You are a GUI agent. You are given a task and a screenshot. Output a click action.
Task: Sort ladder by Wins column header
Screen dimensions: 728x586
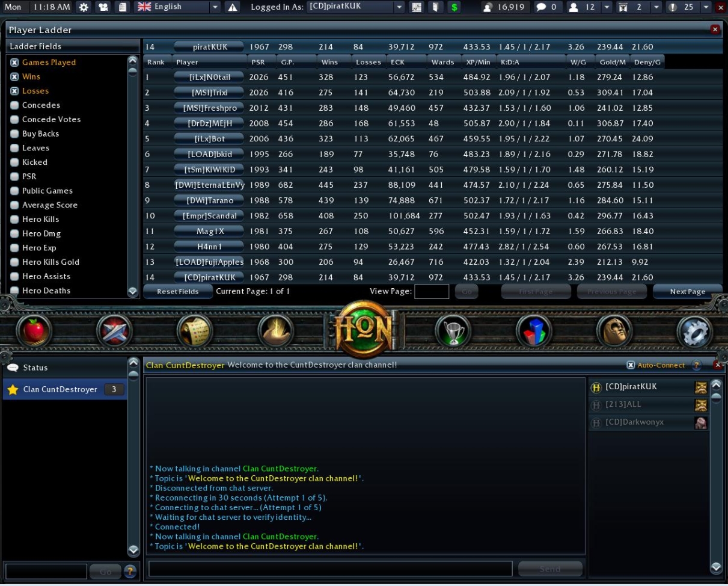click(x=334, y=62)
